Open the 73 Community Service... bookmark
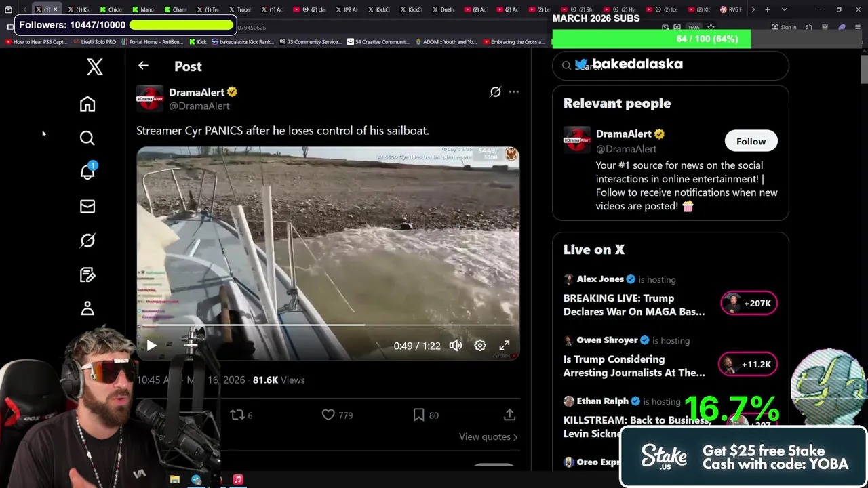 coord(311,42)
